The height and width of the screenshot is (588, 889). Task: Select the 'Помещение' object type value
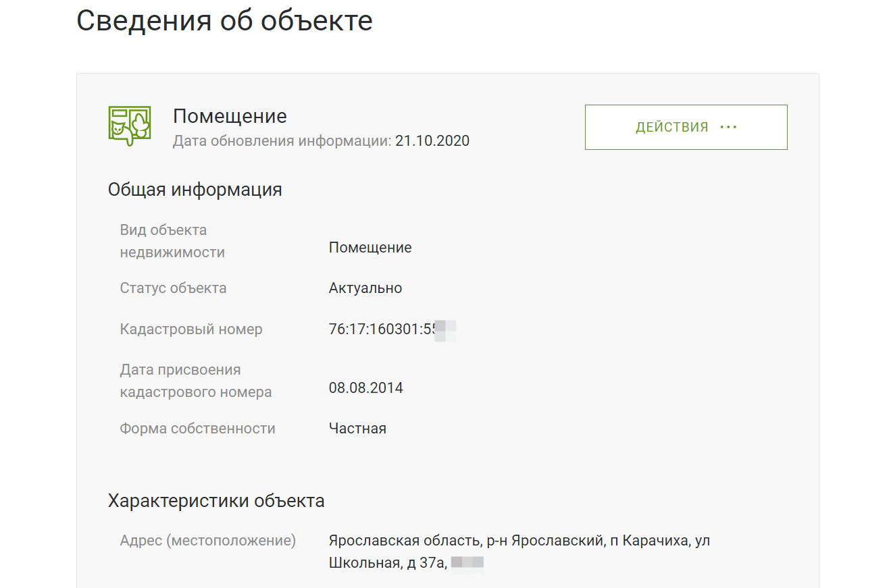tap(370, 248)
